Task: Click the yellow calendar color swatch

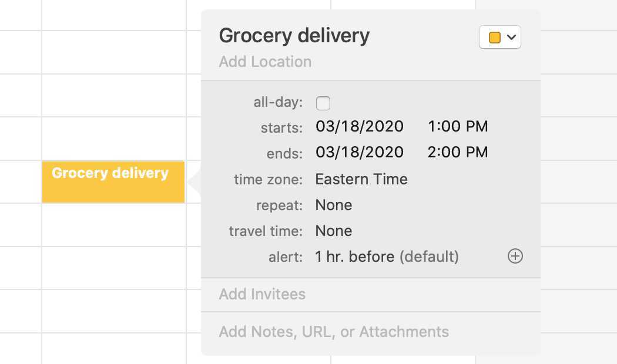Action: [495, 38]
